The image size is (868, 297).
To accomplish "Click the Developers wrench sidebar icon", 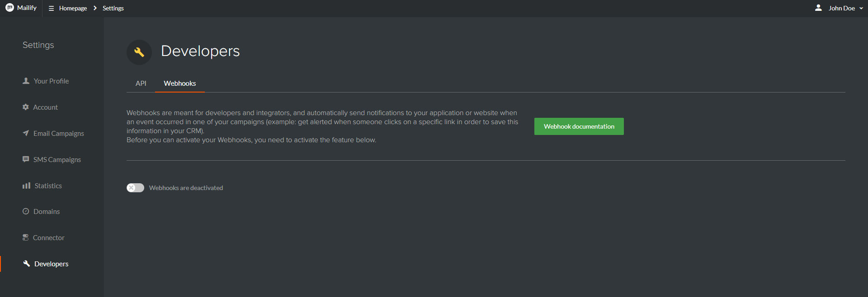I will [27, 264].
